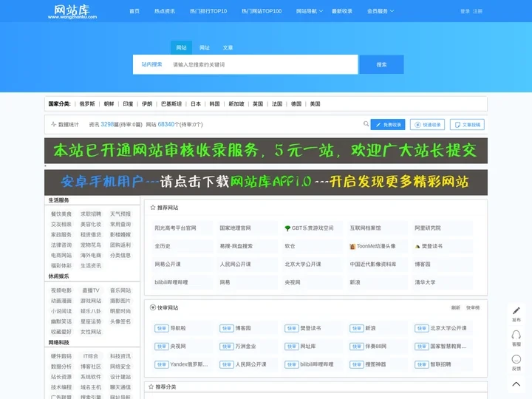
Task: Click 刷新 in the 快审网站 panel
Action: coord(455,307)
